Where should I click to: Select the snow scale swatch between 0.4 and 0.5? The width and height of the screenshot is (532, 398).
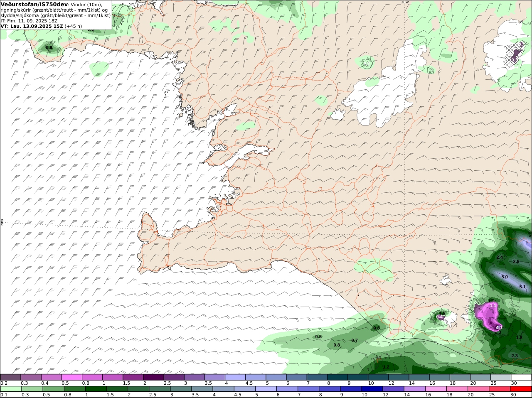(x=51, y=377)
